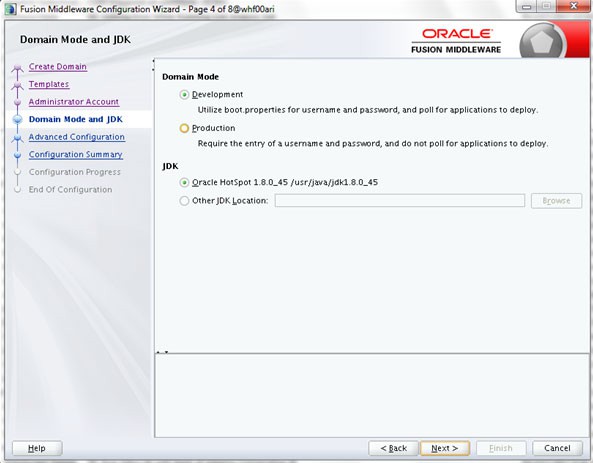
Task: Cancel the configuration wizard
Action: point(557,448)
